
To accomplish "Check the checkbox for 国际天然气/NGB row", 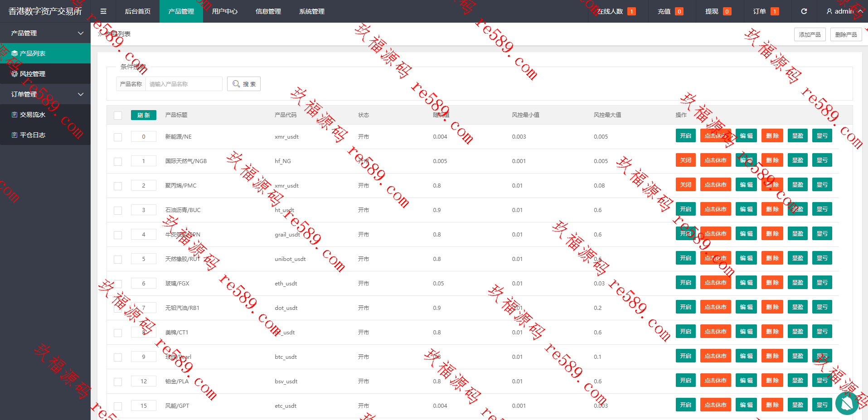I will (118, 161).
